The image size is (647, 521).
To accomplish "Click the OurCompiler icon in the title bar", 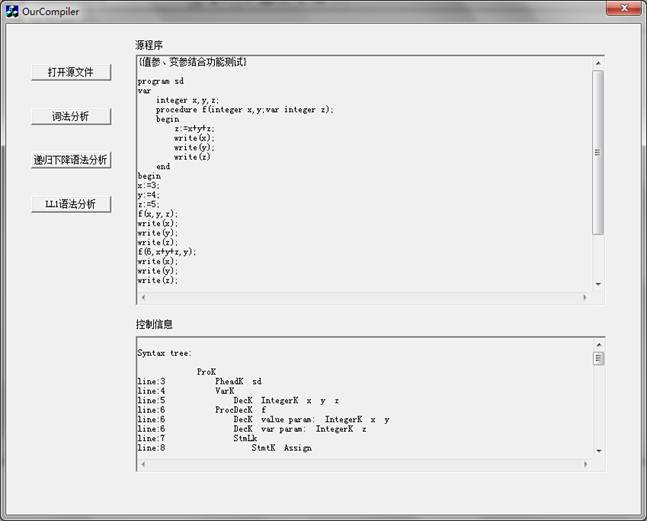I will point(12,11).
